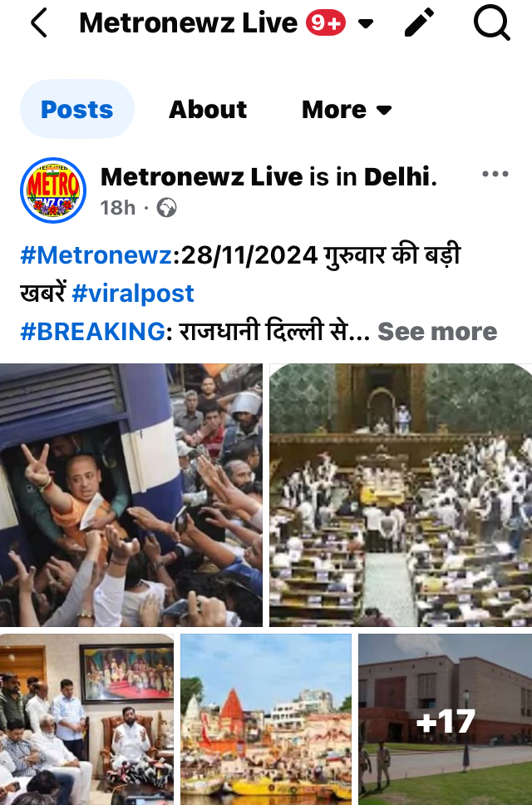Open the riverside ghat temple photo
Screen dimensions: 532x805
pyautogui.click(x=266, y=719)
